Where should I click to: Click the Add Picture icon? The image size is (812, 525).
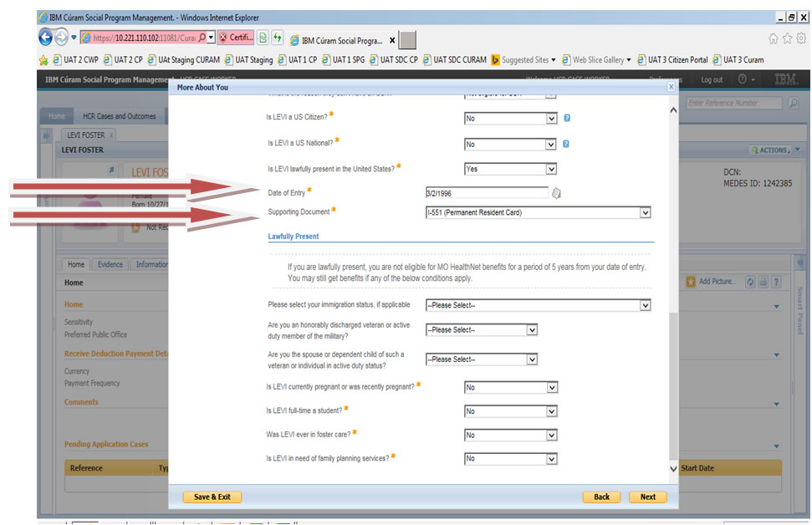point(691,282)
